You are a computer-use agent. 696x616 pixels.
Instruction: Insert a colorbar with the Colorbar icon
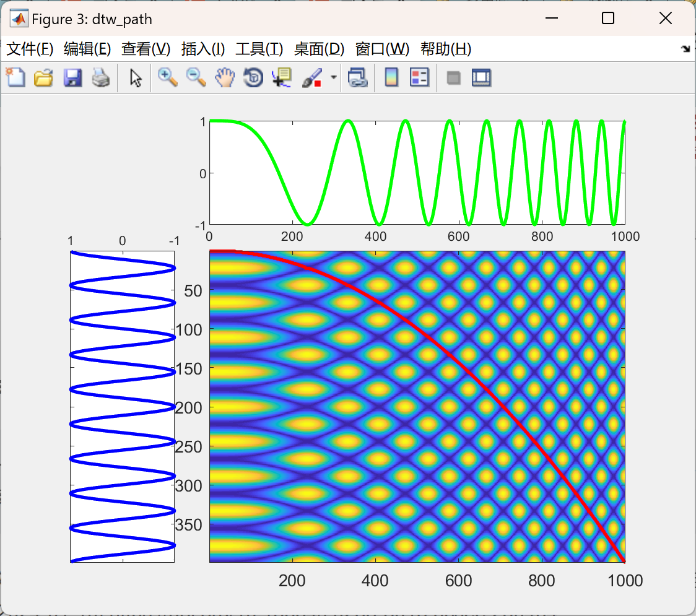(x=391, y=77)
